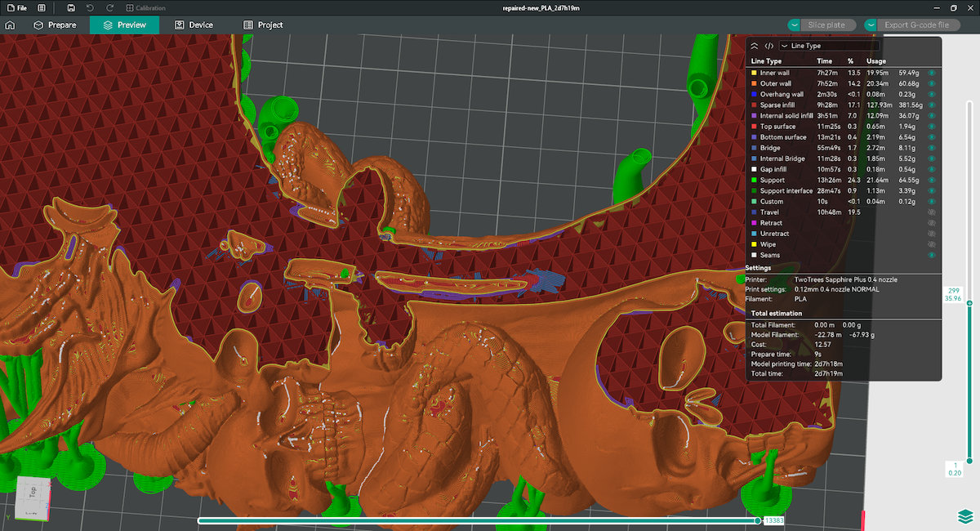Screen dimensions: 980x531
Task: Switch to the Prepare tab
Action: pyautogui.click(x=55, y=25)
